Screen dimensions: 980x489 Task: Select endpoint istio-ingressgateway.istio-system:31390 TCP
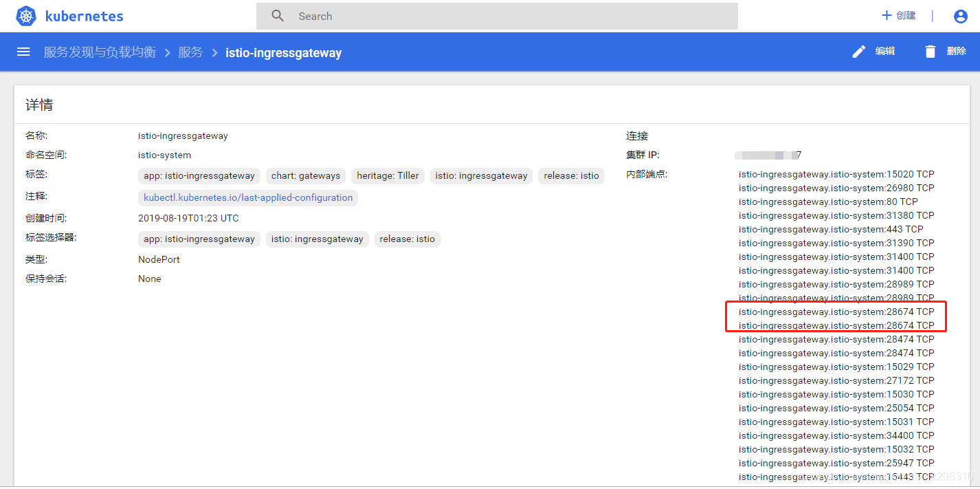836,243
